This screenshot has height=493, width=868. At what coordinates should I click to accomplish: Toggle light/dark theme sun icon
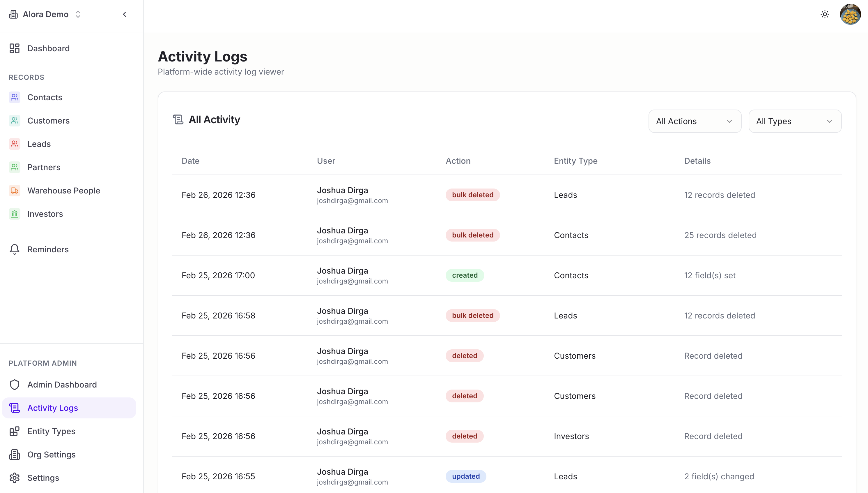click(825, 14)
